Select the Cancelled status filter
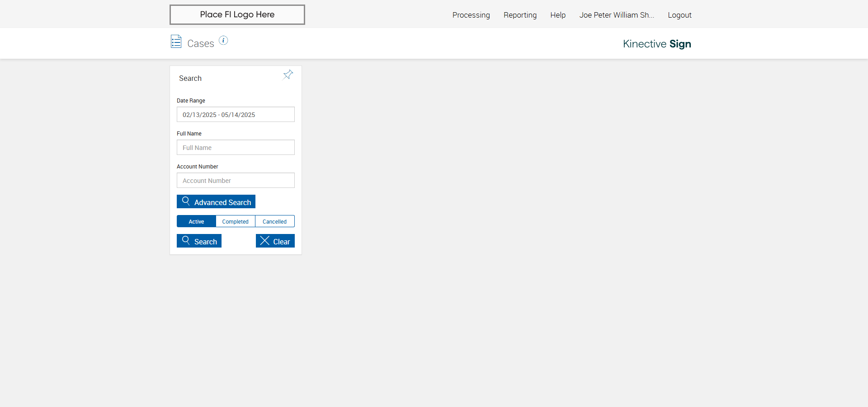The width and height of the screenshot is (868, 407). pos(275,221)
